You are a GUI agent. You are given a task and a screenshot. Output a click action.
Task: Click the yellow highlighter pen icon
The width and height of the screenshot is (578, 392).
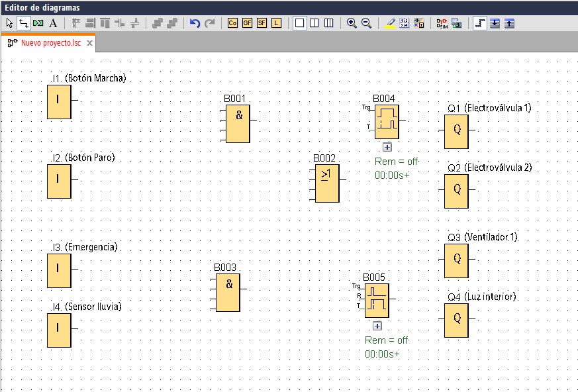390,23
